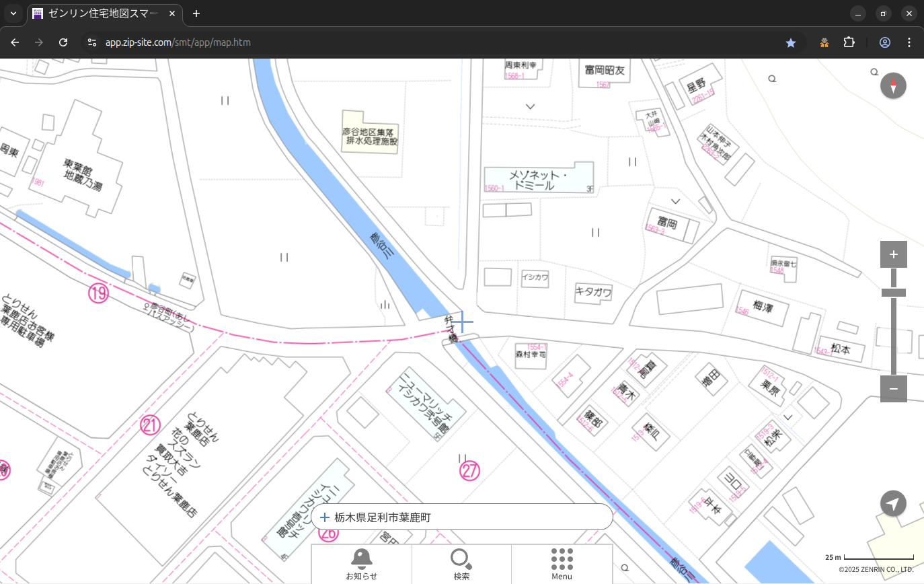
Task: Open browser extensions puzzle icon
Action: pyautogui.click(x=849, y=42)
